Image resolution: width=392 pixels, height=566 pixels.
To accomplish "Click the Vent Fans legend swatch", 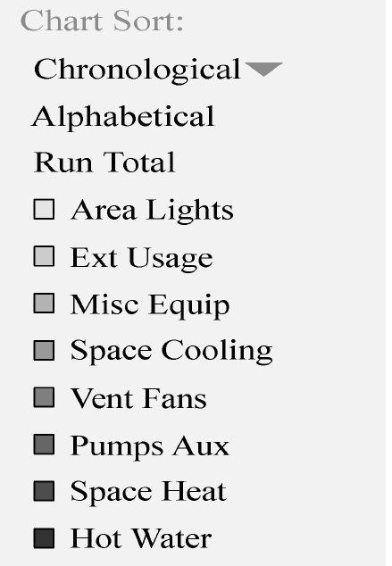I will tap(44, 397).
